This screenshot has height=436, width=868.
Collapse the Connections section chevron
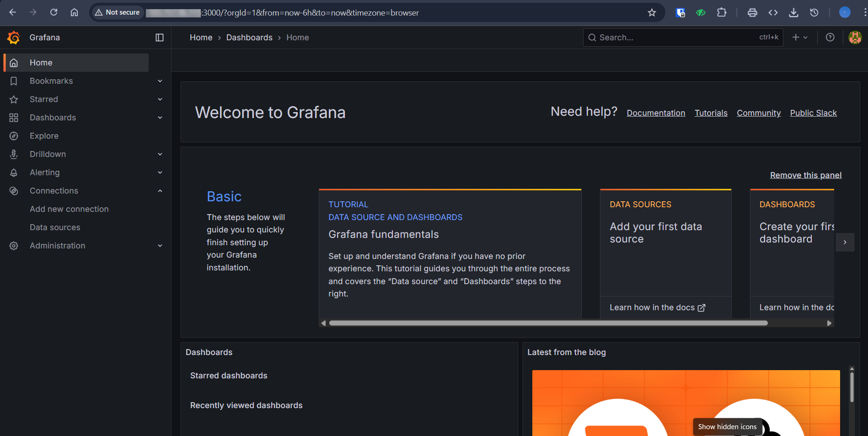pyautogui.click(x=160, y=191)
